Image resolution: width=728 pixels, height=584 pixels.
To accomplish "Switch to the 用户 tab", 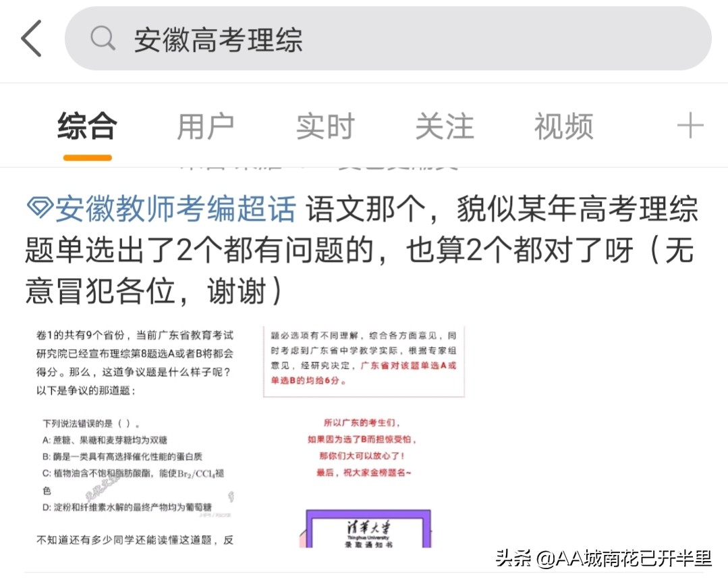I will (206, 126).
